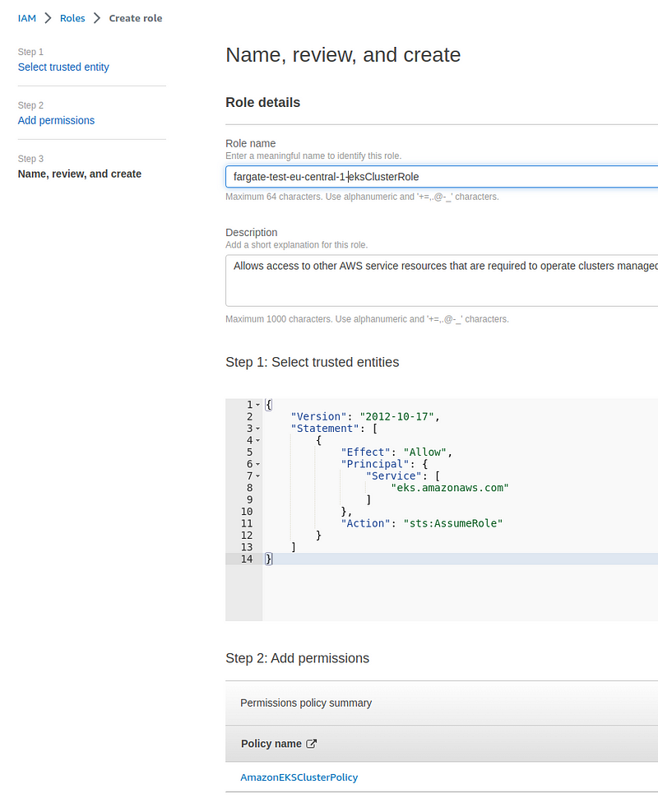Click into the Role name input field
Image resolution: width=658 pixels, height=812 pixels.
click(x=442, y=177)
